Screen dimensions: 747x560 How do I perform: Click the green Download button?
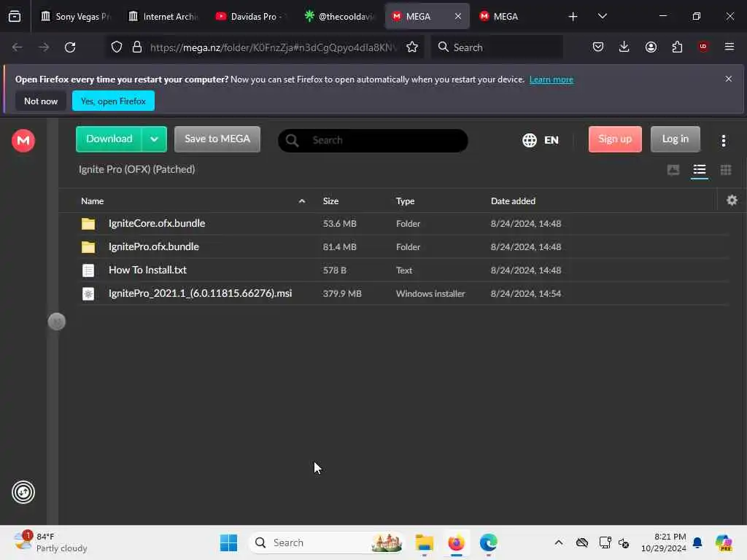pyautogui.click(x=109, y=139)
